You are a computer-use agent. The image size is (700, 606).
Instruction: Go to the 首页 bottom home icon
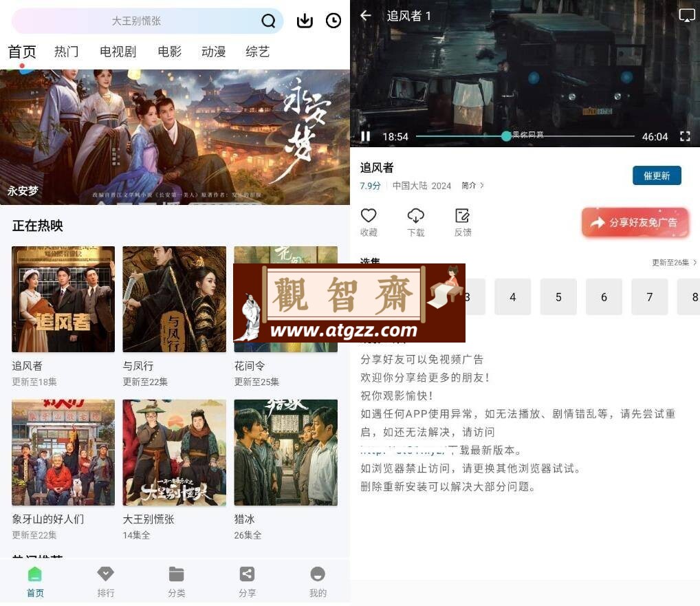[x=35, y=574]
